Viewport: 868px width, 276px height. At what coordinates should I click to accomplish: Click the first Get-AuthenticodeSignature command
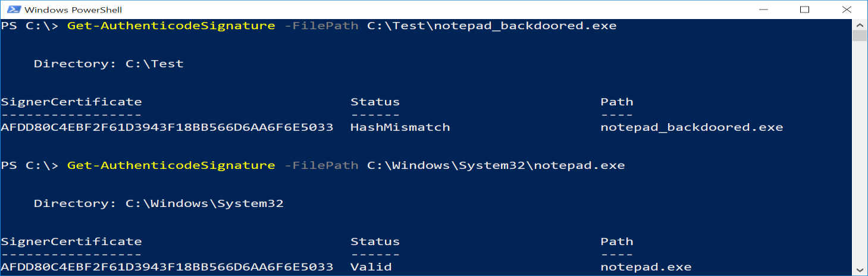click(171, 26)
